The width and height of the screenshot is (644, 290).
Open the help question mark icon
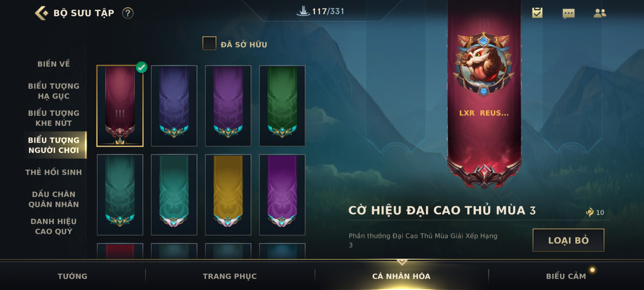tap(128, 13)
